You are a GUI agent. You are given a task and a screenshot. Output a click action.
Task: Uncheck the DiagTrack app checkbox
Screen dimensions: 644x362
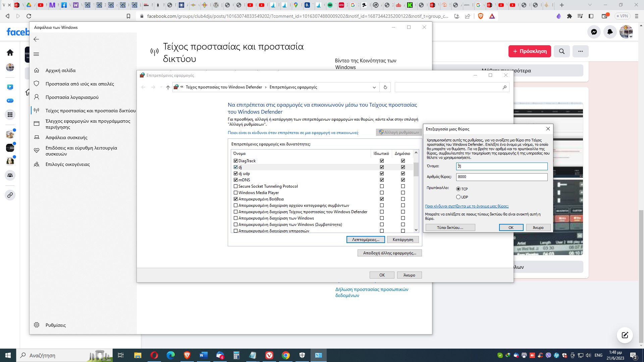(235, 161)
